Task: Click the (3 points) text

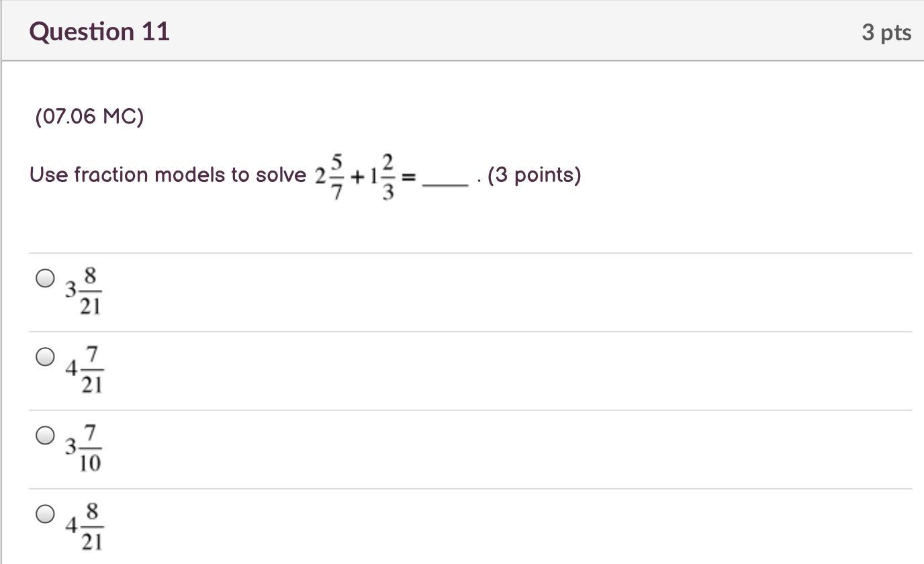Action: point(535,175)
